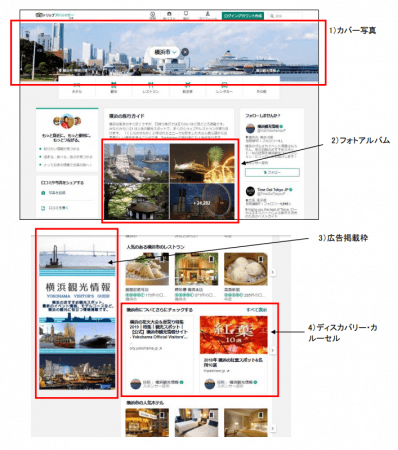
Task: Select the レストラン category tab
Action: coord(151,88)
